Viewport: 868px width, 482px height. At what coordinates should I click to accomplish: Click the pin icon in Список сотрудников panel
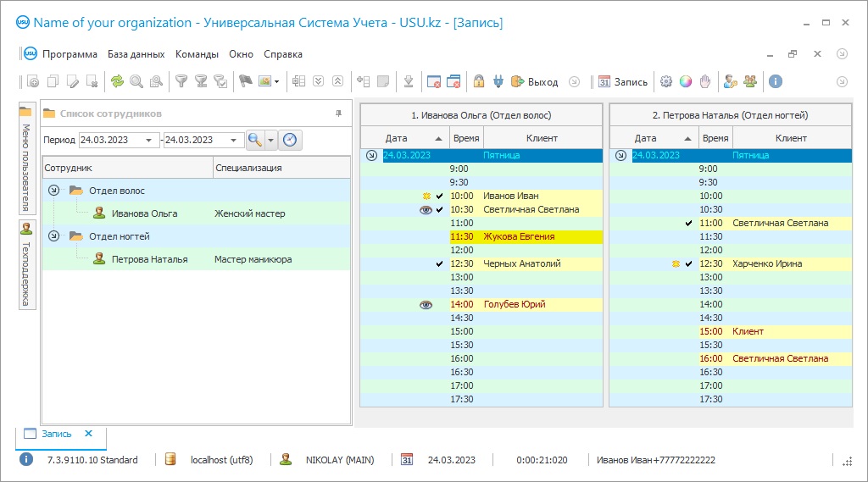[x=339, y=113]
